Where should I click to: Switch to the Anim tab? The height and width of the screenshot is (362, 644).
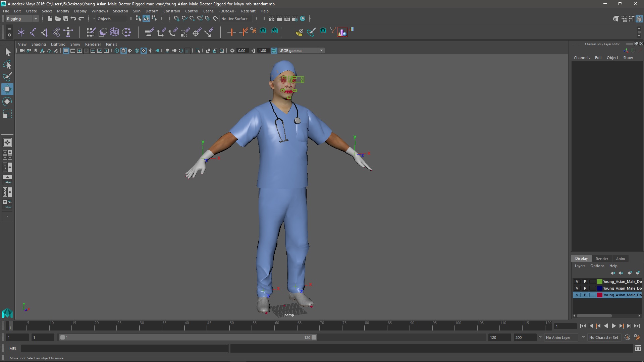[x=620, y=258]
